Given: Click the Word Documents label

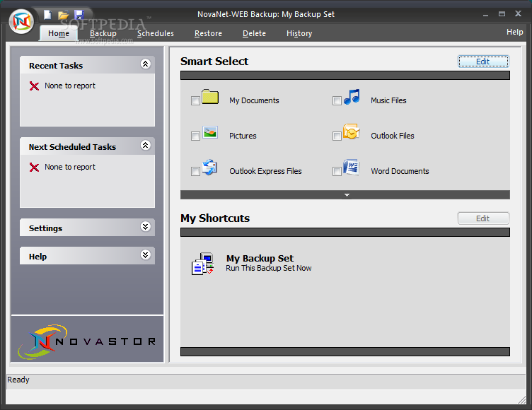Looking at the screenshot, I should [x=400, y=171].
